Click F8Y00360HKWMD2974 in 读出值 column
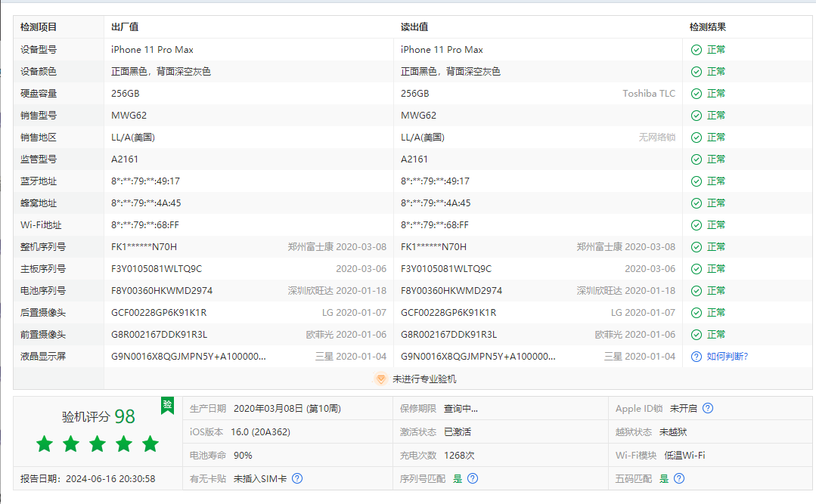This screenshot has width=816, height=504. click(451, 291)
